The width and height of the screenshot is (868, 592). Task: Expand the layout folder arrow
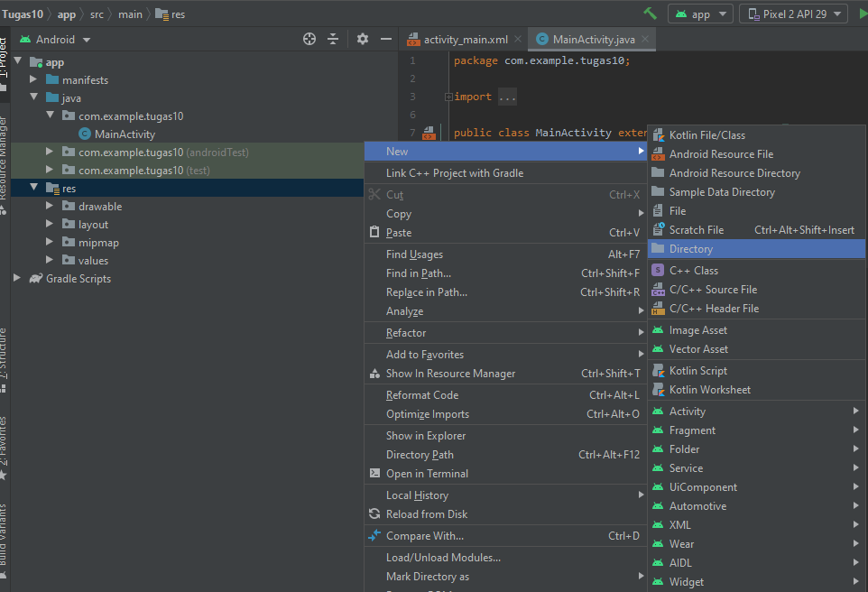50,224
